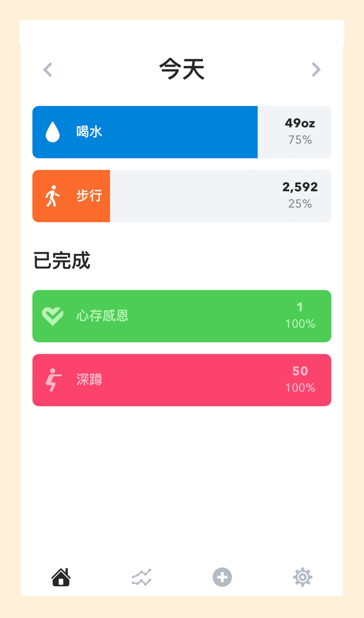Tap the squat figure icon
Viewport: 364px width, 618px height.
tap(53, 380)
